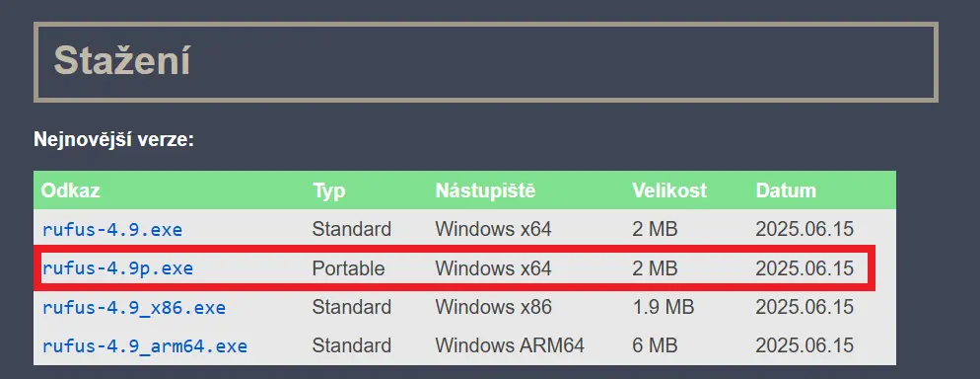
Task: Select the 2 MB size in the highlighted Portable row
Action: (x=655, y=268)
